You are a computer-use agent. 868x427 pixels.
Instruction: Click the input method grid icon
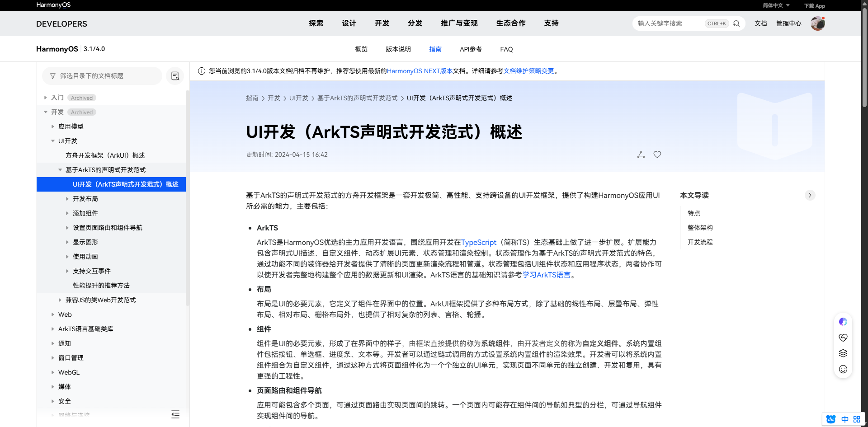[857, 419]
